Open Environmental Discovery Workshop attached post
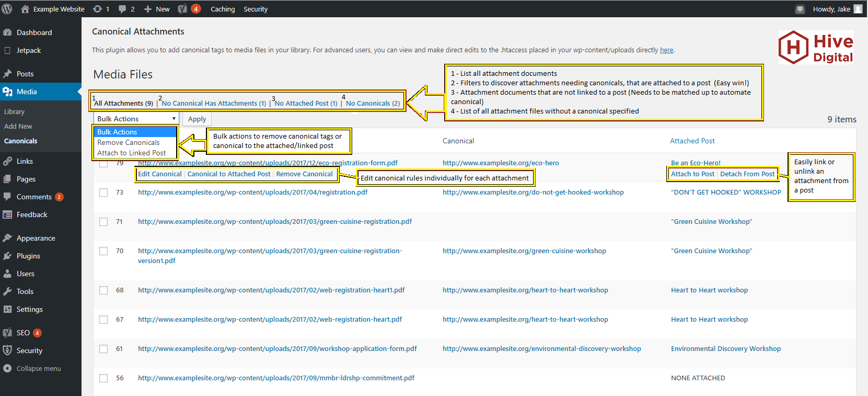The width and height of the screenshot is (868, 396). (x=726, y=349)
